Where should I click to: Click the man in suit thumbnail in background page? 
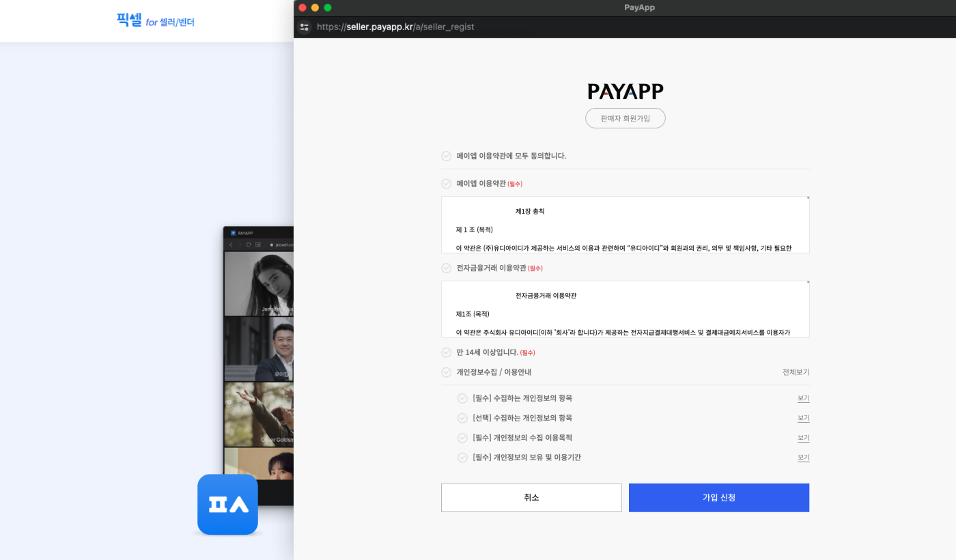pyautogui.click(x=259, y=349)
